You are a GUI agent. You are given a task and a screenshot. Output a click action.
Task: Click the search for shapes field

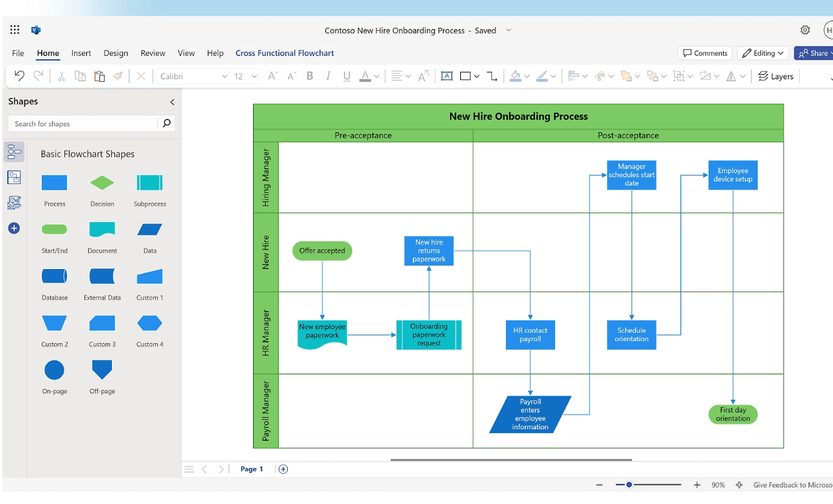click(x=84, y=123)
